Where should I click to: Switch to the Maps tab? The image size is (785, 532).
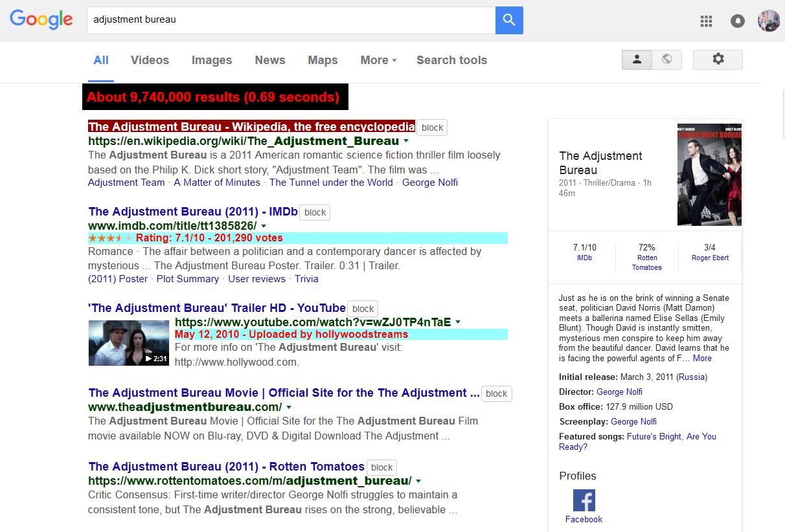(323, 60)
